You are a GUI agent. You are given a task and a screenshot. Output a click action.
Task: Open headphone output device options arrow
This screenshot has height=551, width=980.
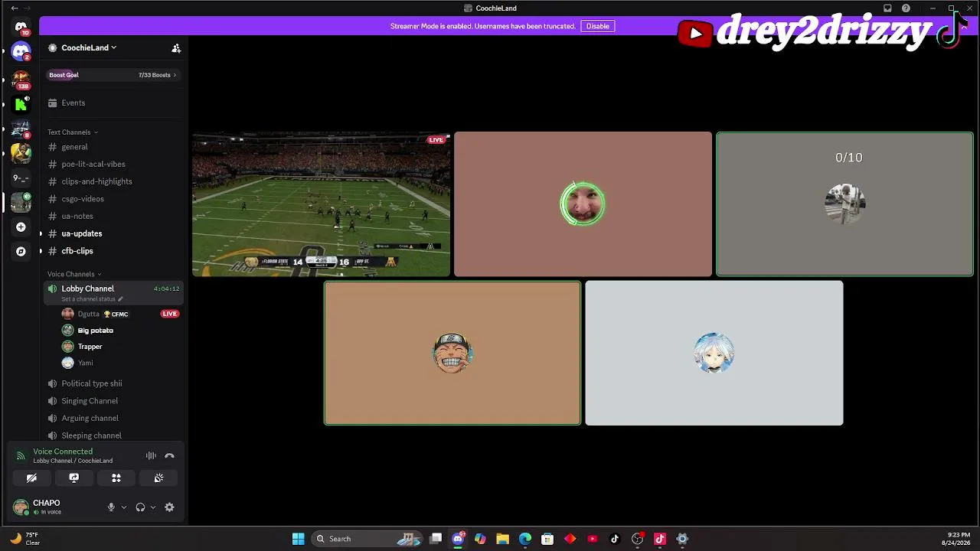pyautogui.click(x=153, y=507)
